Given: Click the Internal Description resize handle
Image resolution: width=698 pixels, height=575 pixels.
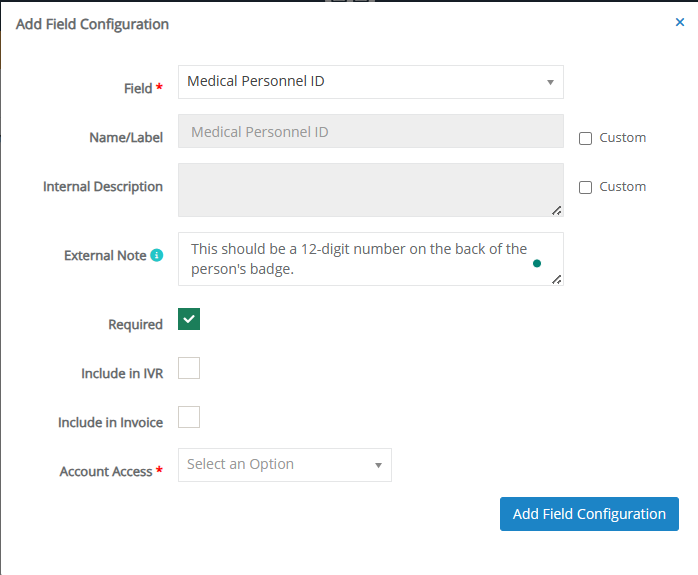Looking at the screenshot, I should (556, 211).
